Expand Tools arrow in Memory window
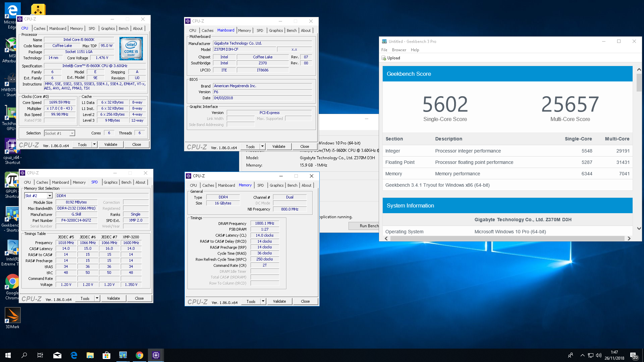The height and width of the screenshot is (362, 644). tap(263, 301)
